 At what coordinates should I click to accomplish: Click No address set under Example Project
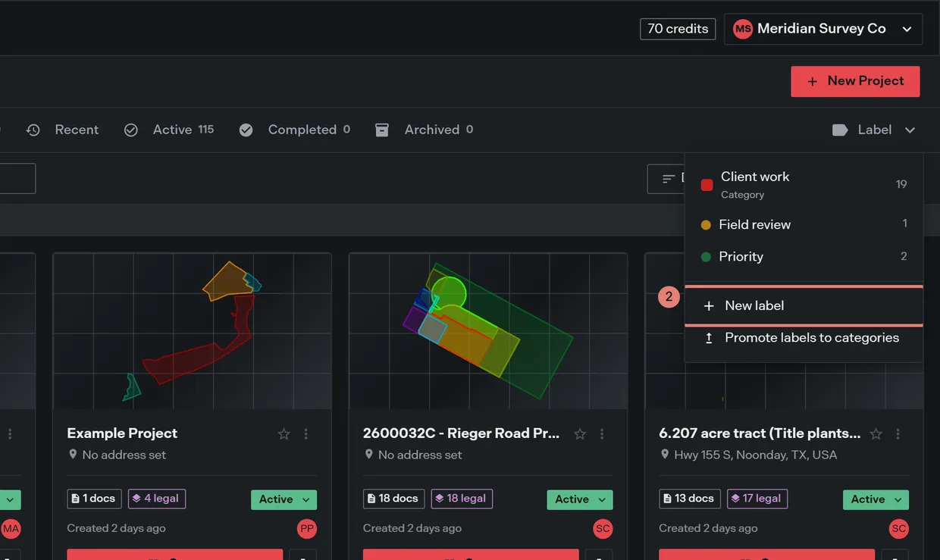[124, 455]
